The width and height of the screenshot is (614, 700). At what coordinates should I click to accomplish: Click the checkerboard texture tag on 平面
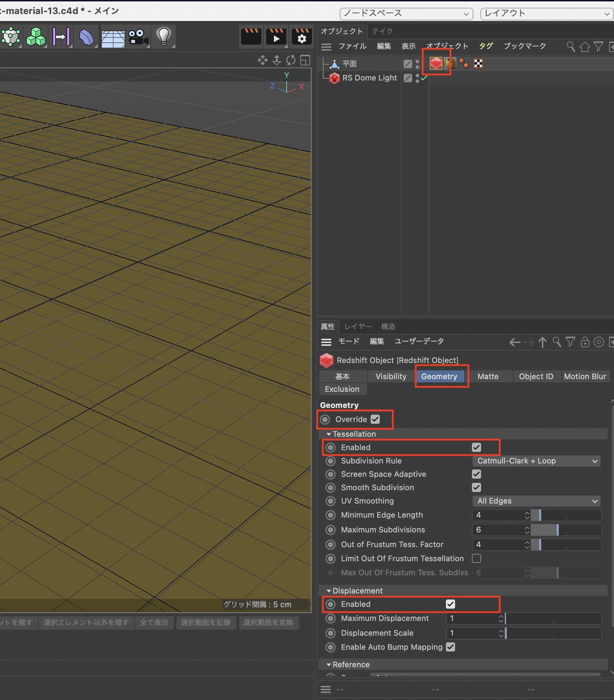pos(478,63)
